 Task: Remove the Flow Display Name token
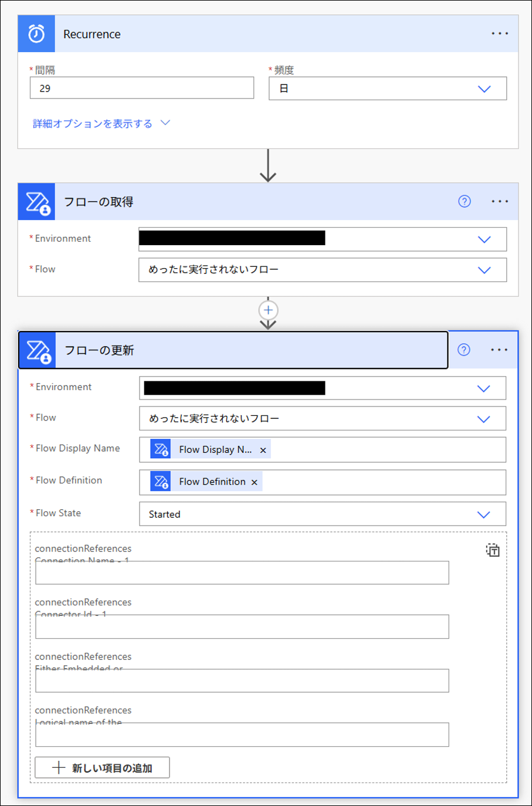[263, 449]
